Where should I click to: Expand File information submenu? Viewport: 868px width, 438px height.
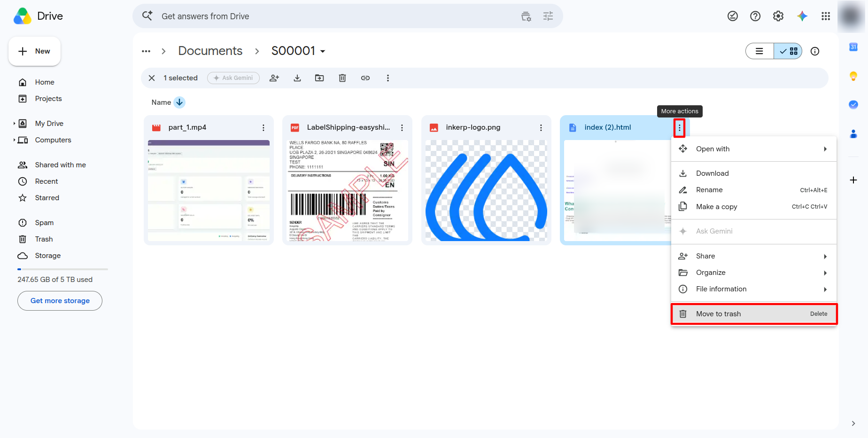coord(754,289)
